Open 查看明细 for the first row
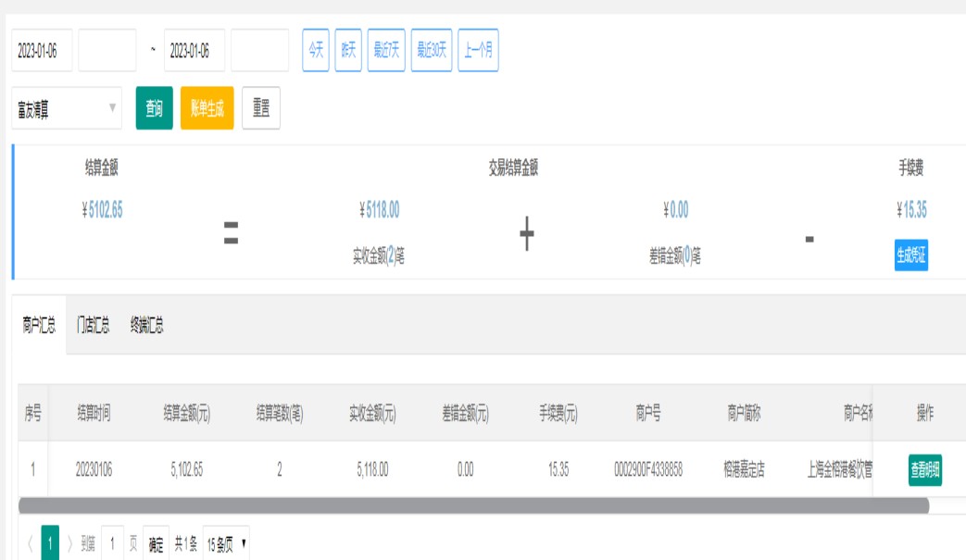This screenshot has height=560, width=966. (924, 469)
